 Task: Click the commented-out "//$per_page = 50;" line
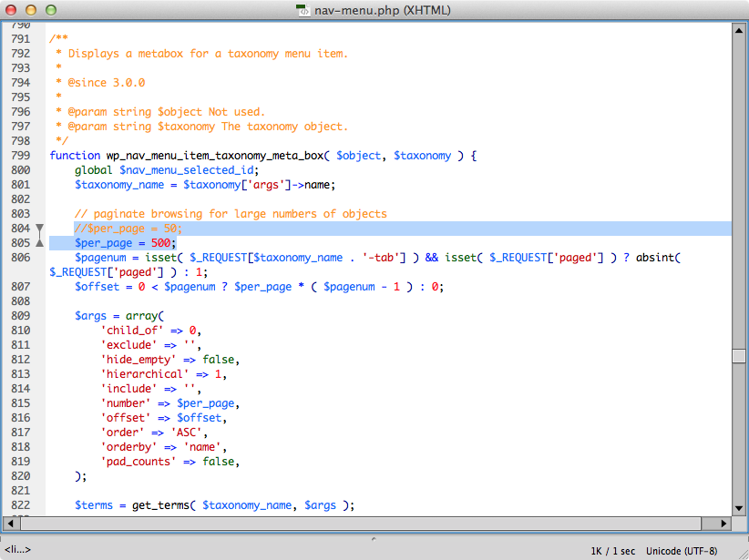tap(128, 229)
